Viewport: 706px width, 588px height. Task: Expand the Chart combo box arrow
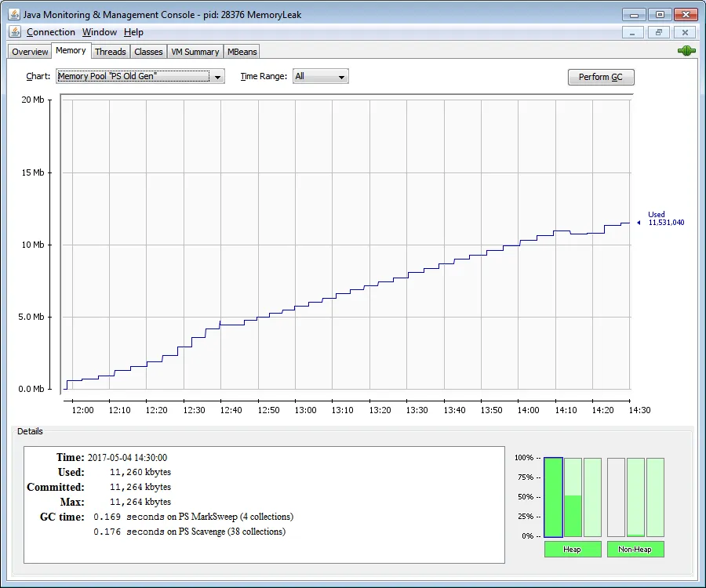[x=217, y=76]
